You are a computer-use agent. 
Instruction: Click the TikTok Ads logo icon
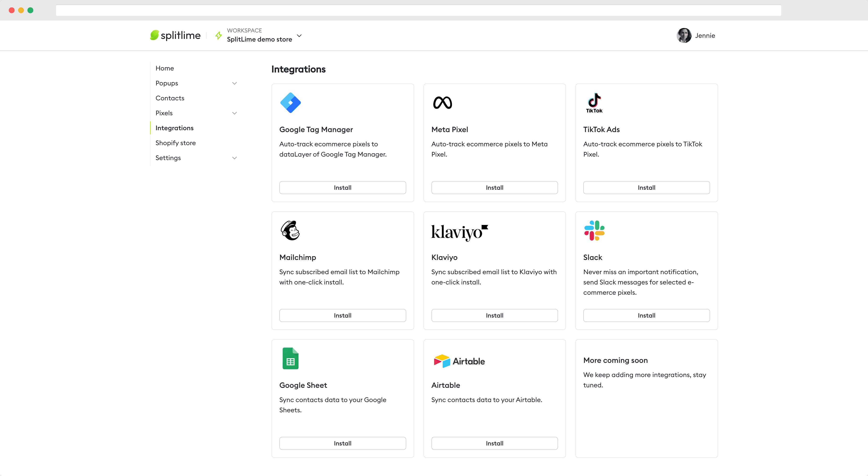pyautogui.click(x=594, y=103)
